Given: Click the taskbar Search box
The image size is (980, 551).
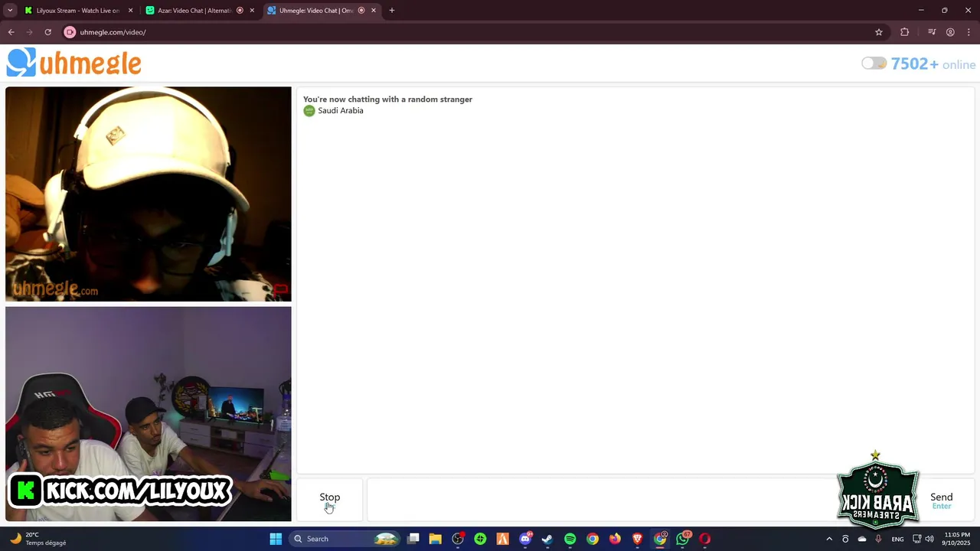Looking at the screenshot, I should 346,539.
